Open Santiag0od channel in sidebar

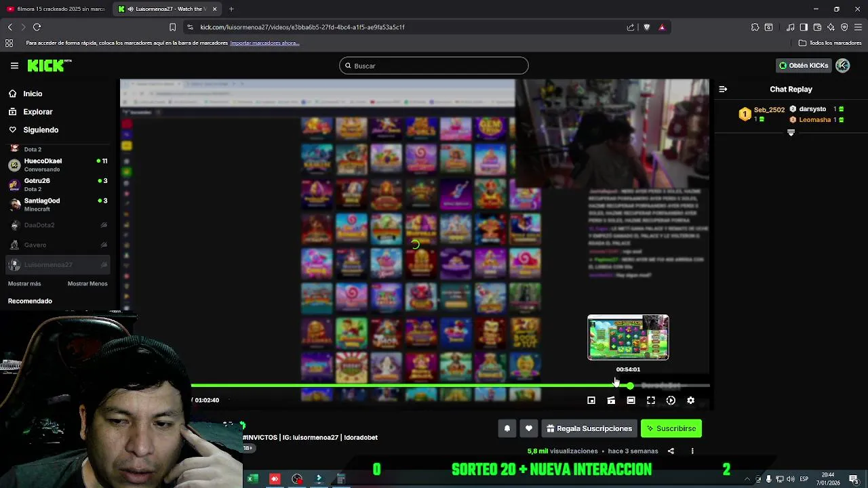pos(58,204)
